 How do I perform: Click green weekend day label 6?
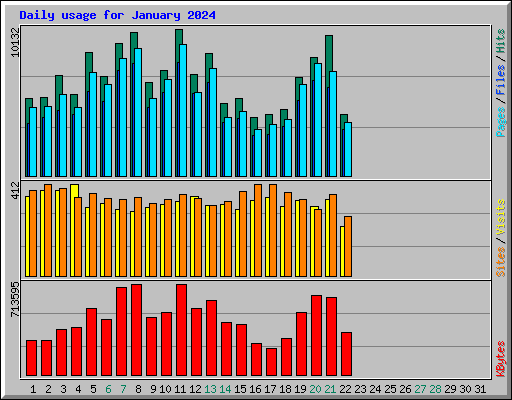click(108, 389)
